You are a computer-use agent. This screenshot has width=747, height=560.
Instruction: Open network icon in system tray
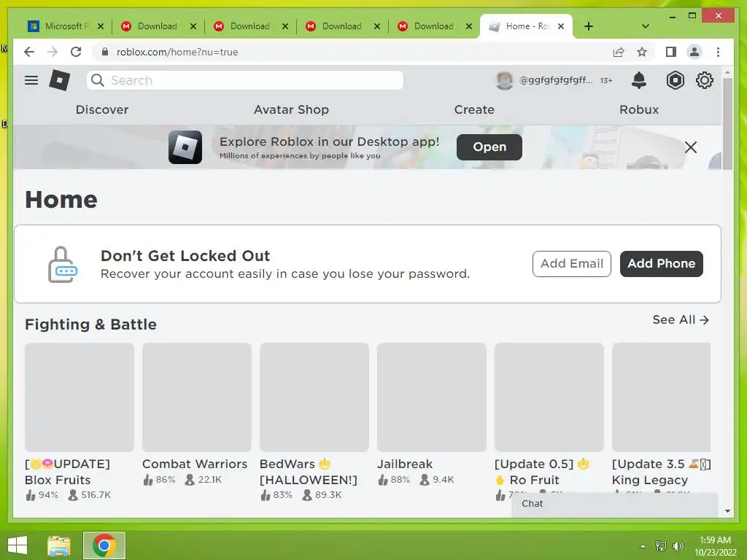pyautogui.click(x=661, y=546)
